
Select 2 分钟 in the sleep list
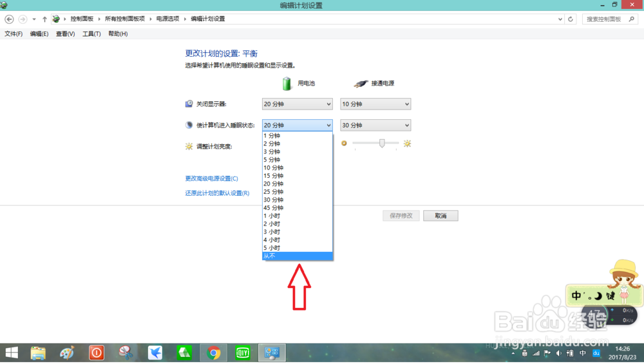click(297, 144)
